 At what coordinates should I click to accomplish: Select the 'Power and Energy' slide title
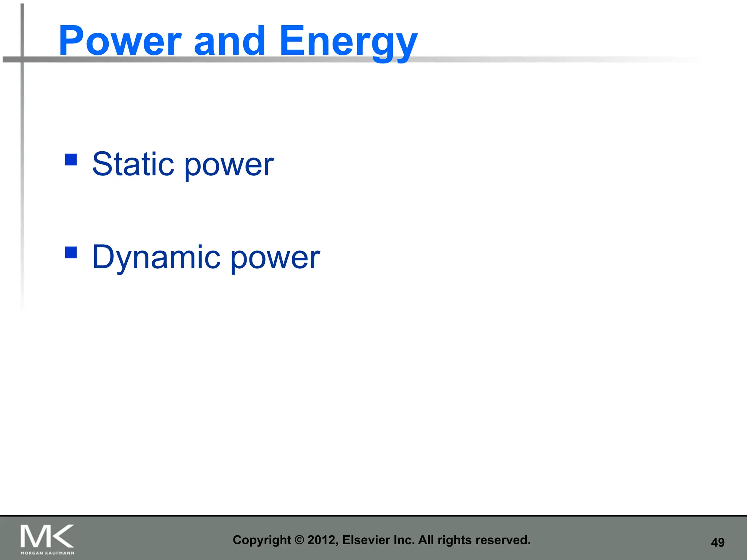[238, 41]
